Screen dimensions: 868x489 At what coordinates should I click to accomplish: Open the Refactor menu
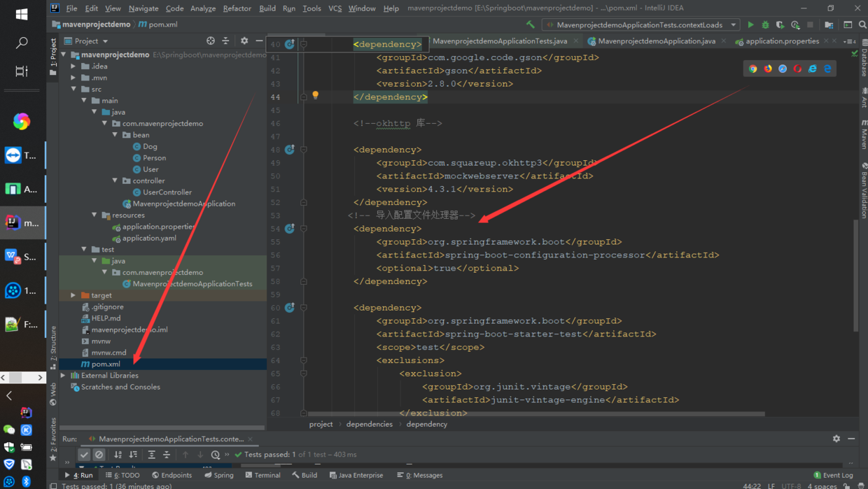237,8
